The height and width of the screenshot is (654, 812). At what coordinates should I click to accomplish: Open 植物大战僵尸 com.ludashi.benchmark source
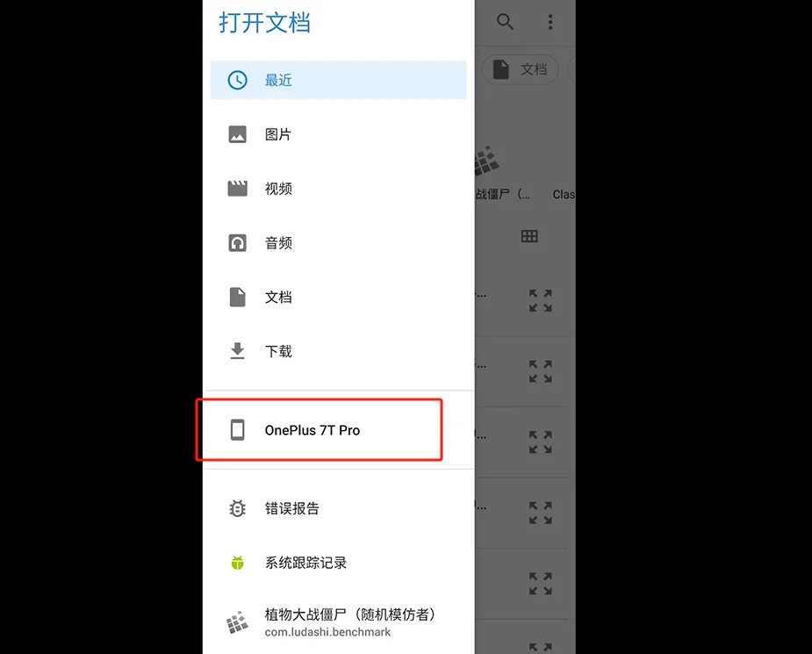[338, 622]
